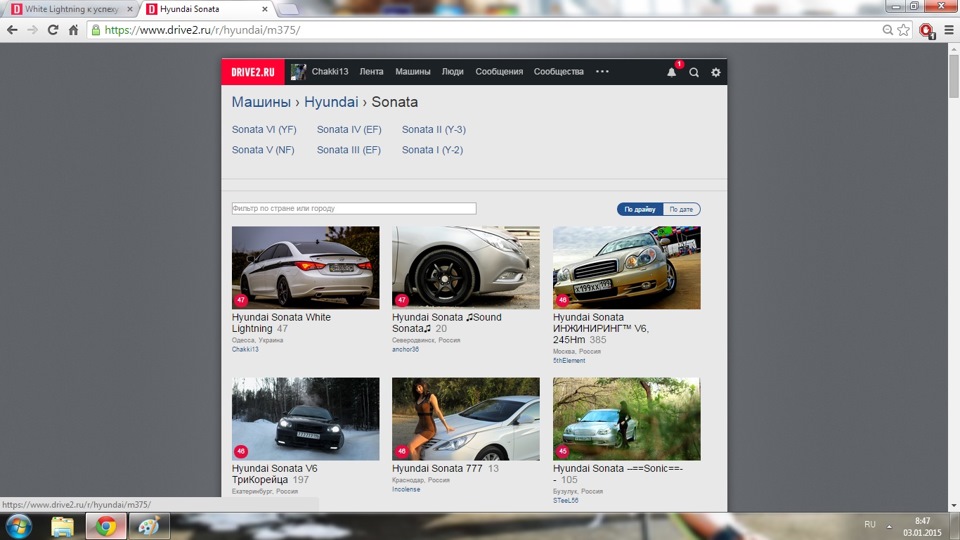Open user 5thElement profile link

569,361
